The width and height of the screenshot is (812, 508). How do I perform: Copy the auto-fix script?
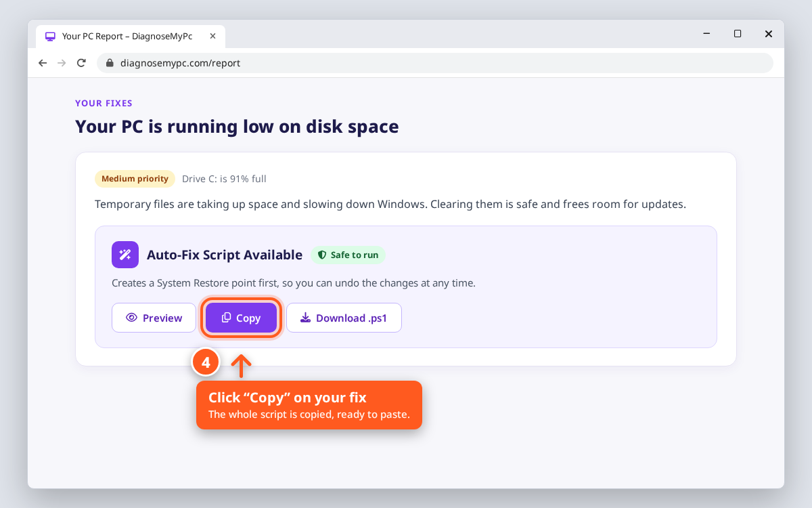tap(242, 318)
